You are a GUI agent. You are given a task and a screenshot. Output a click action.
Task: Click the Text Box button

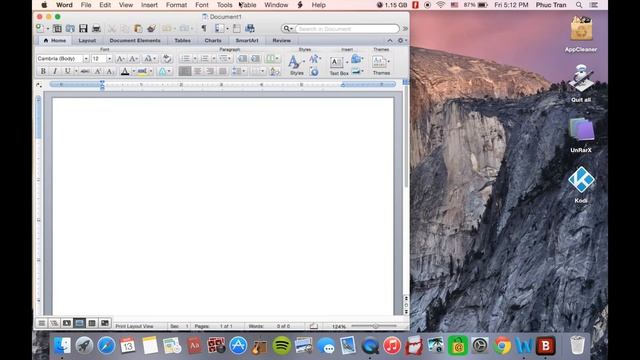(x=339, y=66)
